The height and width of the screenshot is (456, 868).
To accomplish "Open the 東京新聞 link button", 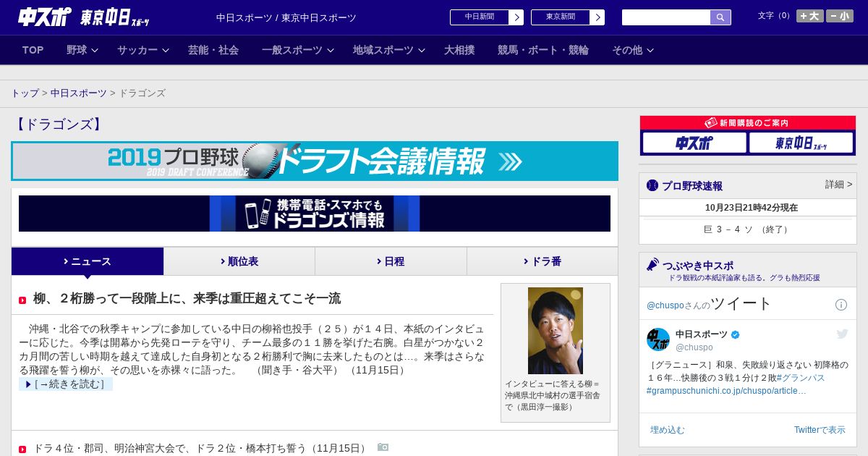I will 561,17.
